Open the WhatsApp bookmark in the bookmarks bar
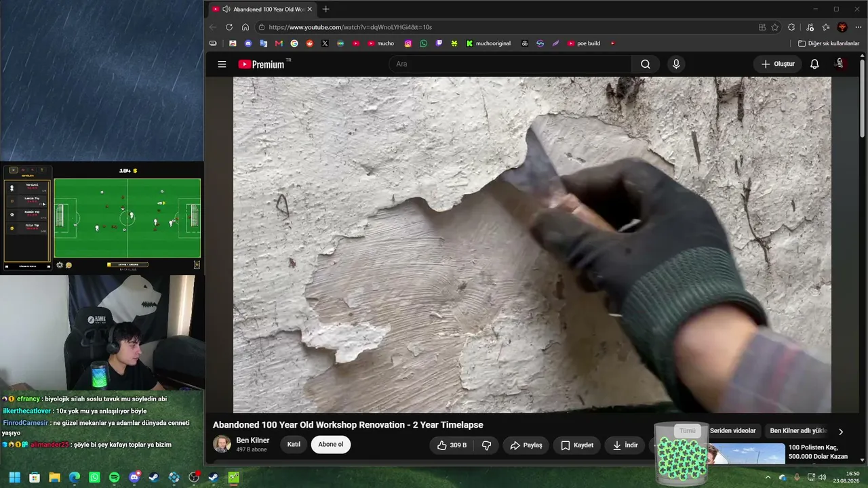 coord(424,43)
